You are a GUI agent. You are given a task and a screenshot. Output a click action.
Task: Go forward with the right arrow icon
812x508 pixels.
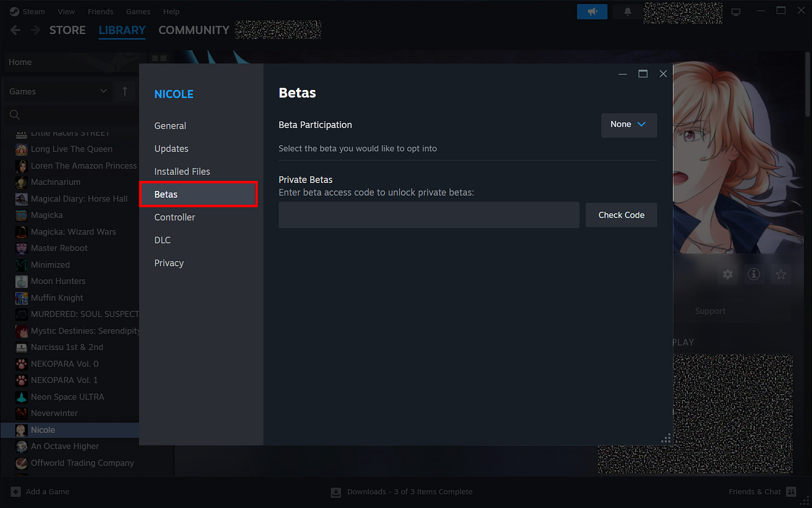pos(35,30)
